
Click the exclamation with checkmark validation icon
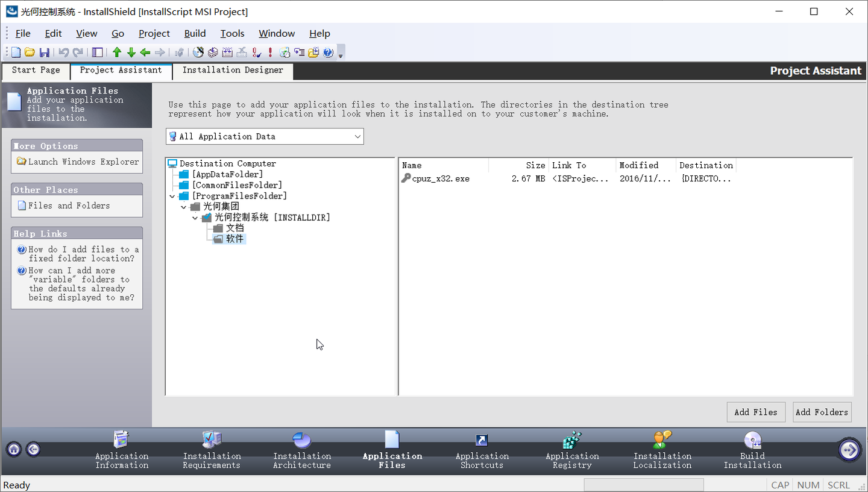click(256, 52)
